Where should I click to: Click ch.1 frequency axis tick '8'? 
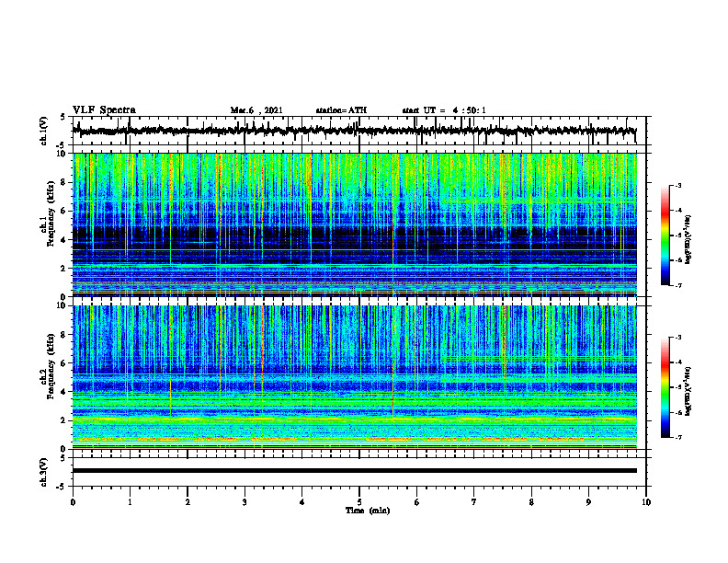click(x=64, y=182)
